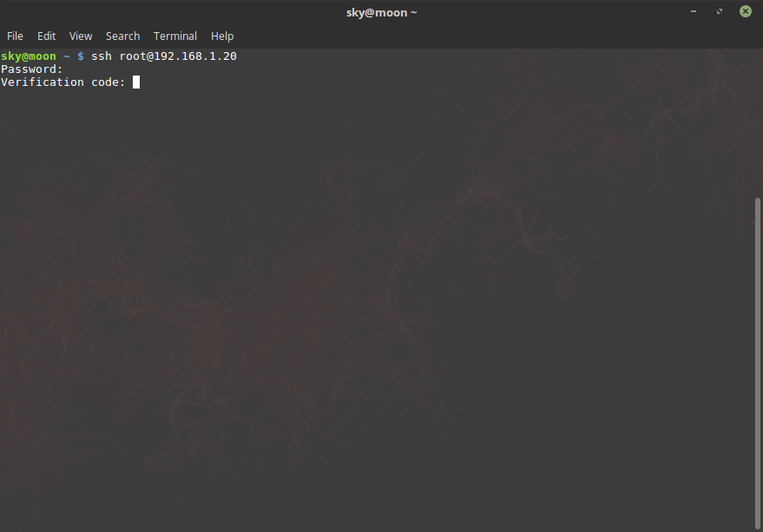Close the terminal with the green X button

tap(746, 12)
